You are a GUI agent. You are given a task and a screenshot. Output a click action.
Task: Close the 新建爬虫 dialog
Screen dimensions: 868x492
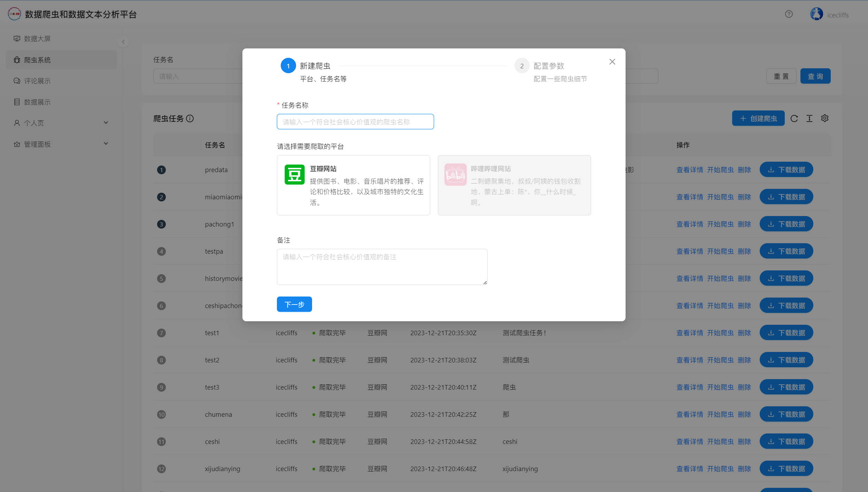612,62
